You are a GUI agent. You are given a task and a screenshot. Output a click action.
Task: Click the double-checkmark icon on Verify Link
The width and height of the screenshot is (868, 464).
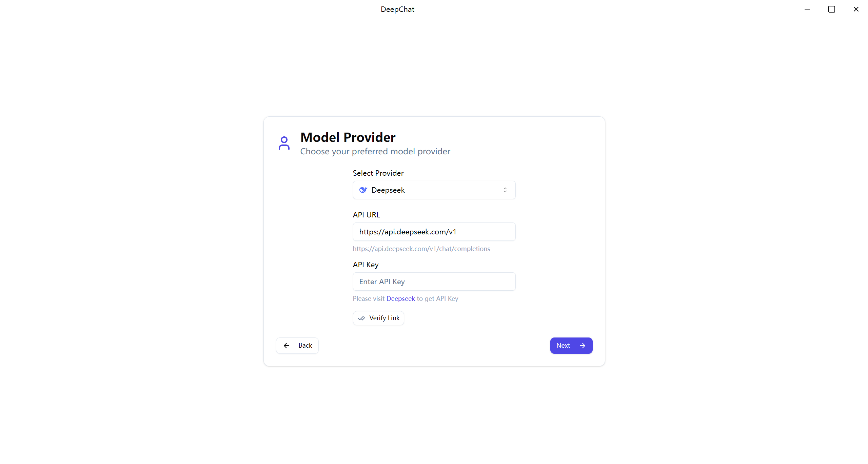click(x=361, y=318)
